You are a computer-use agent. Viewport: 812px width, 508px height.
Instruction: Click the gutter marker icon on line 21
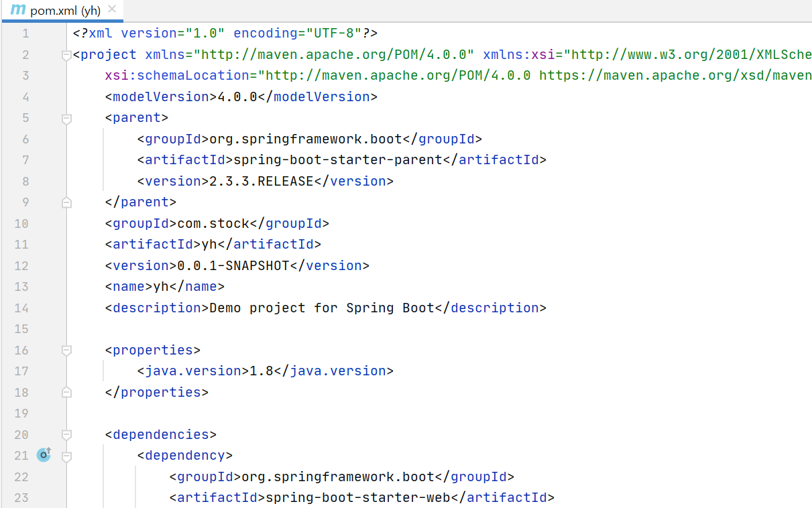point(44,455)
